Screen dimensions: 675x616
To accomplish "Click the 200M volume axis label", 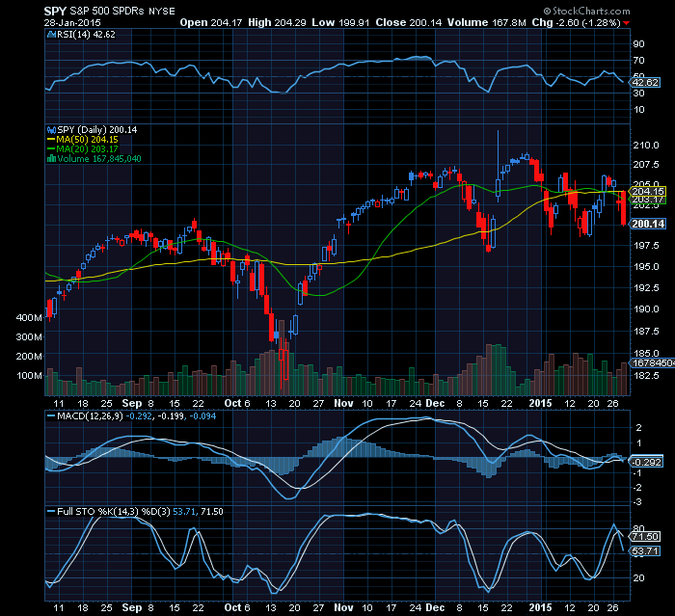I will point(29,357).
